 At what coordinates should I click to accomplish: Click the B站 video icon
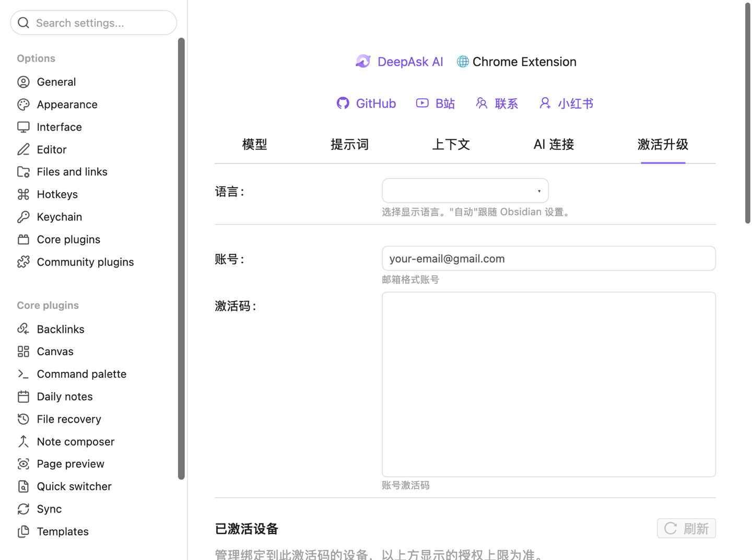coord(422,103)
